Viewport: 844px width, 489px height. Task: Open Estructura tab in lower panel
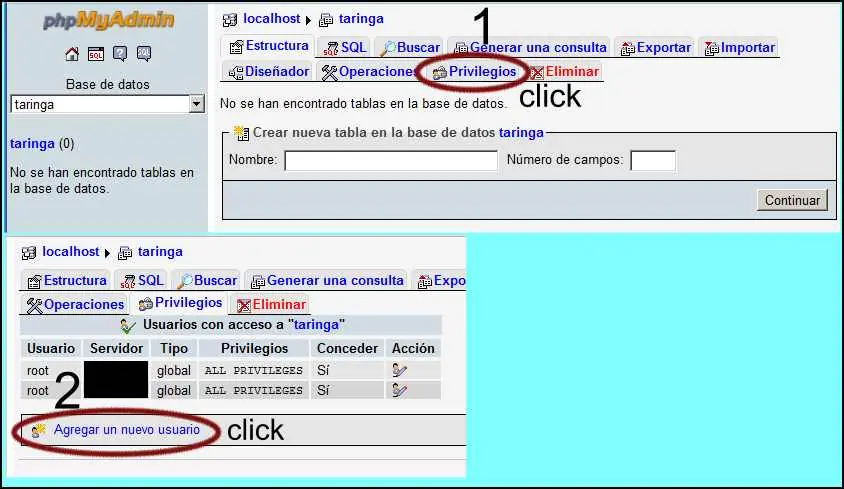pos(67,281)
